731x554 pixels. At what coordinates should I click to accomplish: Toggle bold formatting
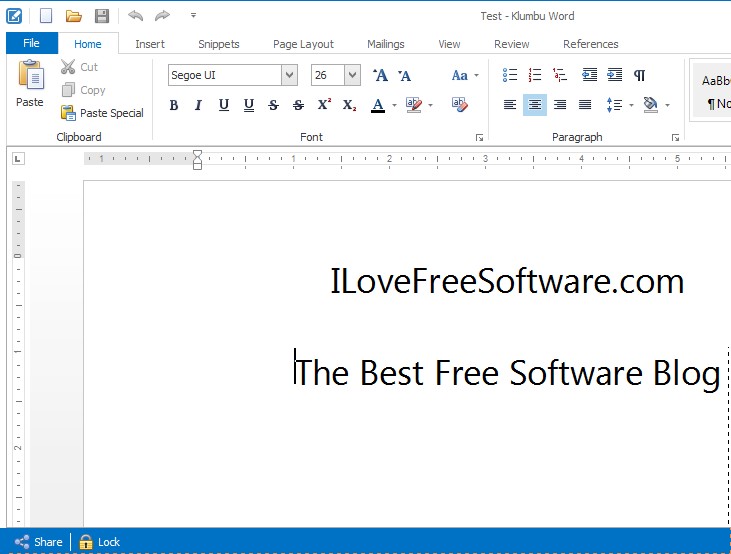pos(174,105)
